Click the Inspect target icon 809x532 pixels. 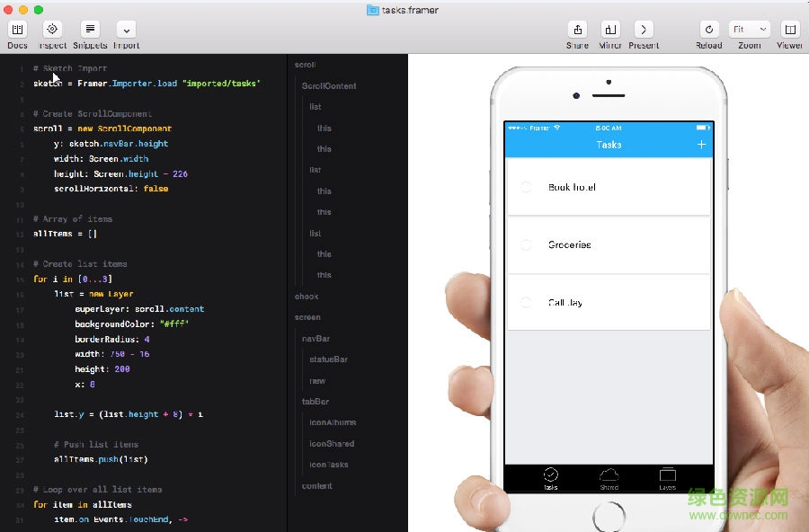point(52,30)
